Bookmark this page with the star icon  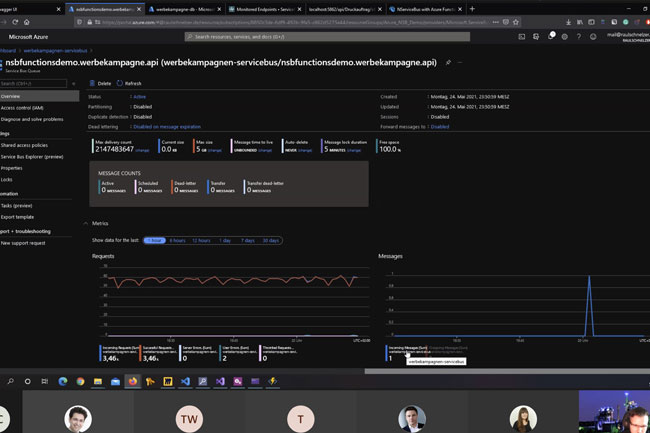516,22
